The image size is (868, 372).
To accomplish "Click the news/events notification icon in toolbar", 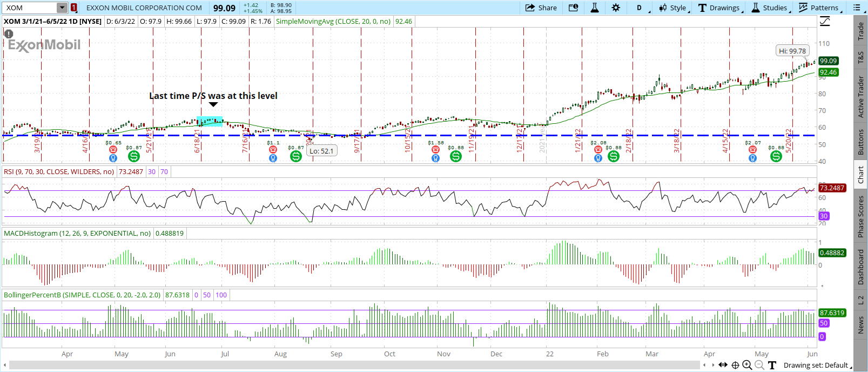I will point(573,8).
